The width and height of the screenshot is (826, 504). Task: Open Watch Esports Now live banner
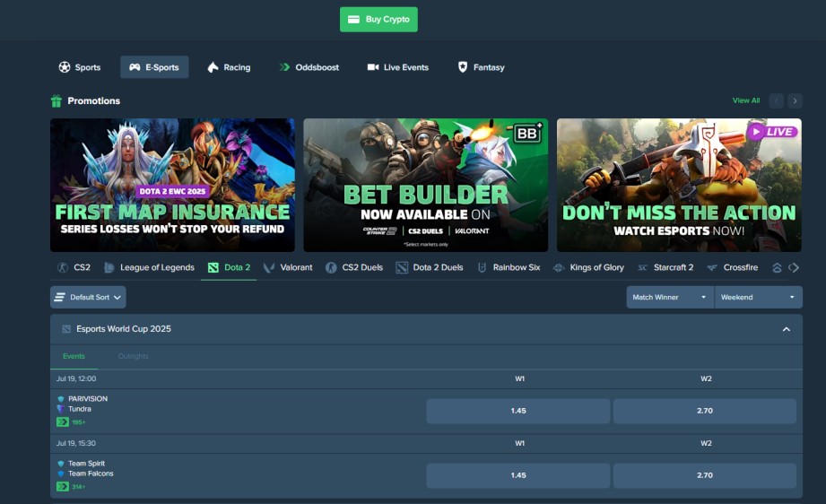[679, 185]
